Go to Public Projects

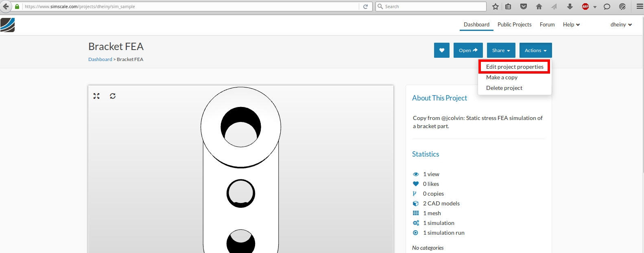[514, 24]
